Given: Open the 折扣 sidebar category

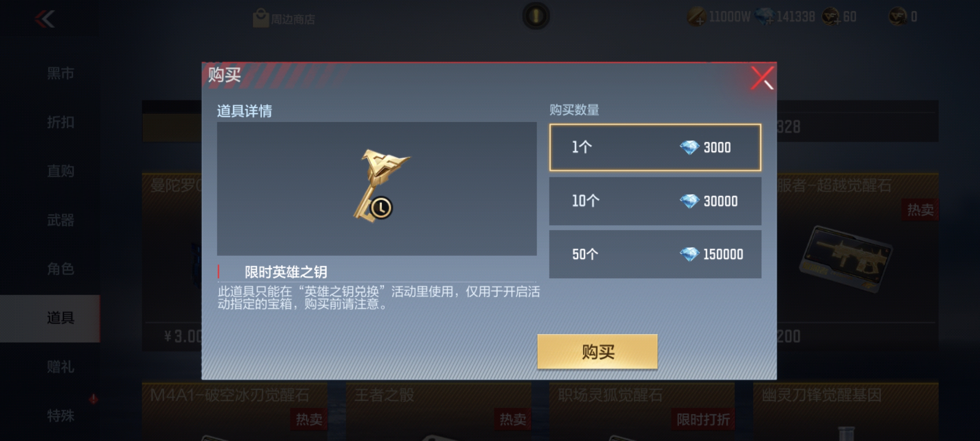Looking at the screenshot, I should click(60, 122).
